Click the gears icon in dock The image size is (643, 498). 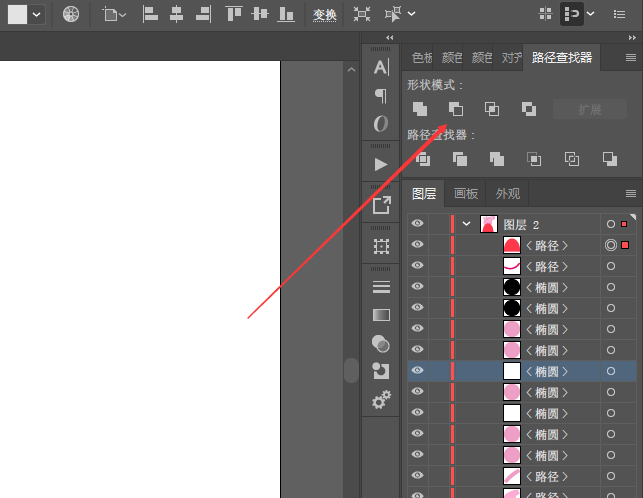click(x=381, y=400)
